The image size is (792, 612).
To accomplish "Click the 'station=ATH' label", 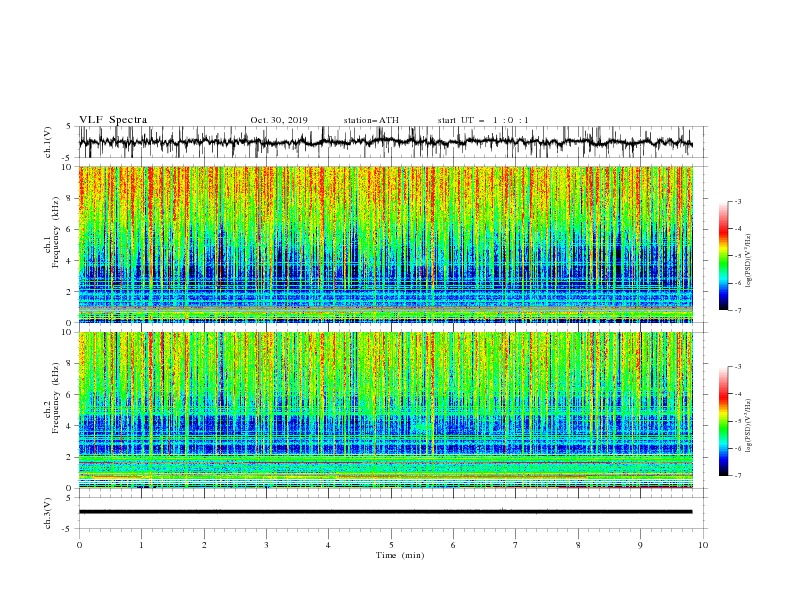I will click(x=371, y=120).
